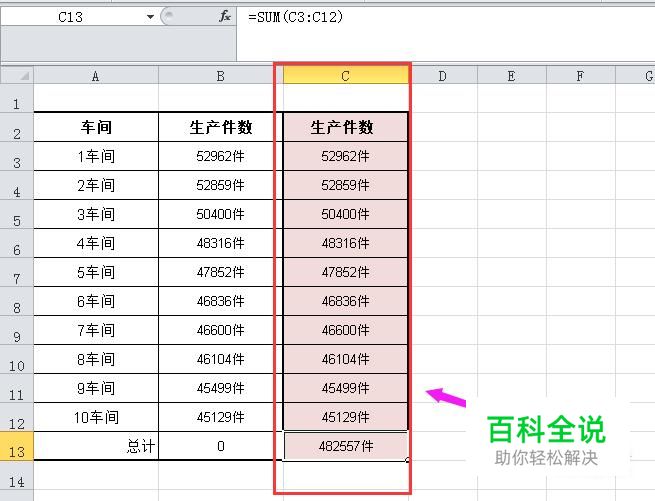Click B7 cell with 47852件
655x501 pixels.
221,272
